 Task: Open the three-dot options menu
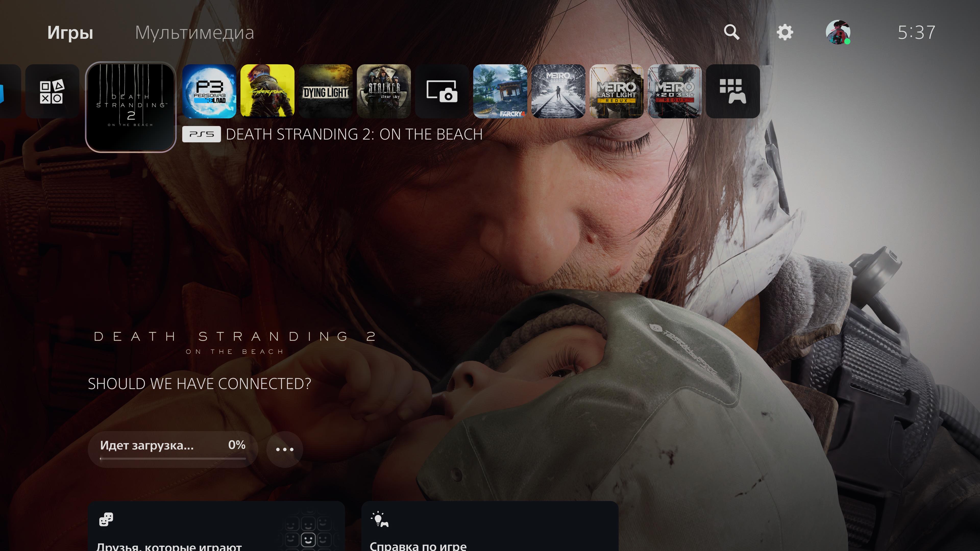coord(285,449)
